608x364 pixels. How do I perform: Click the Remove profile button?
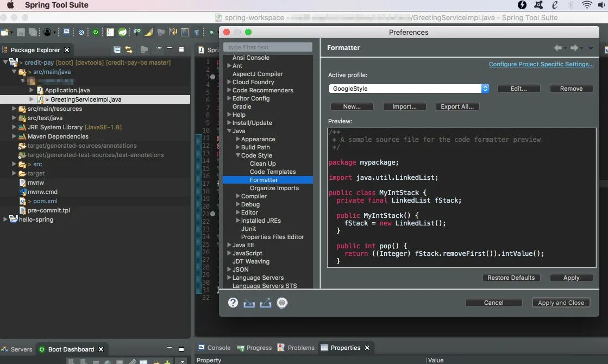pos(571,89)
